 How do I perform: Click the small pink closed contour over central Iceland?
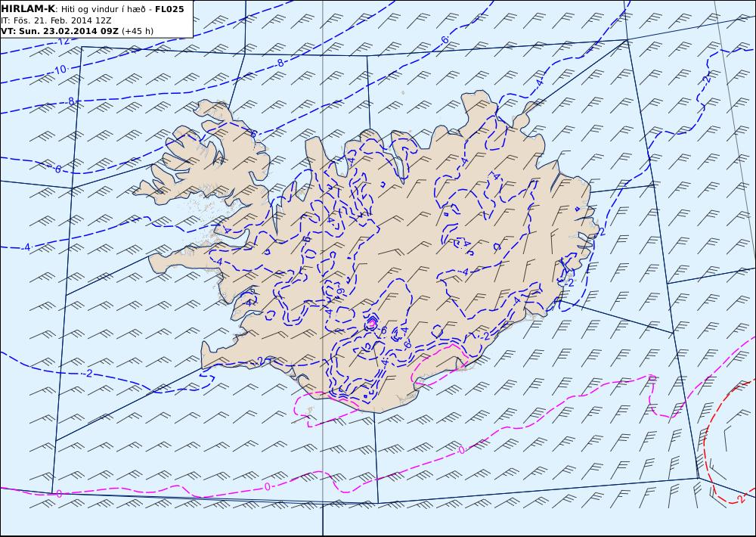coord(372,321)
